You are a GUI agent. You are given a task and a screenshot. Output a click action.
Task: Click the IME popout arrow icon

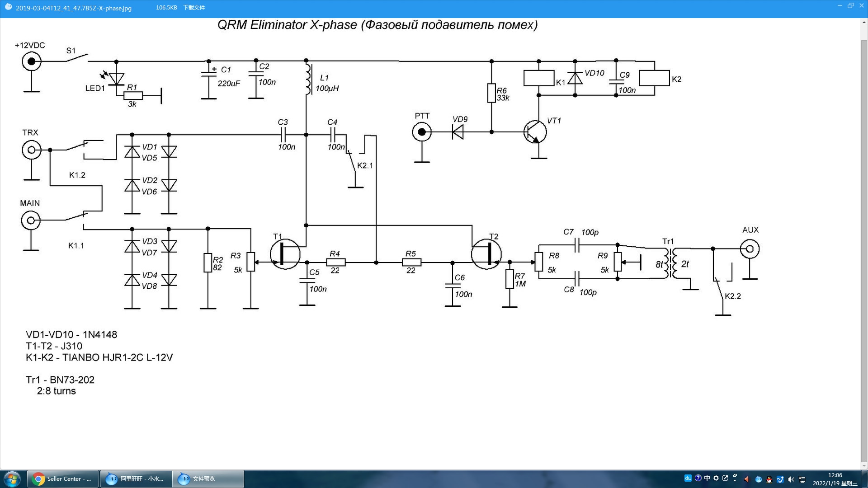725,478
